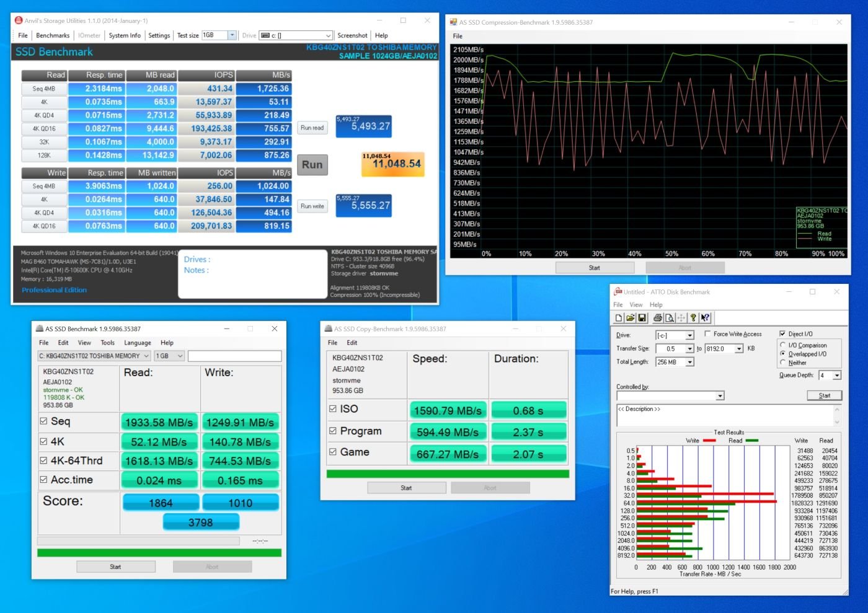868x613 pixels.
Task: Click the big Run button in Anvil
Action: point(312,165)
